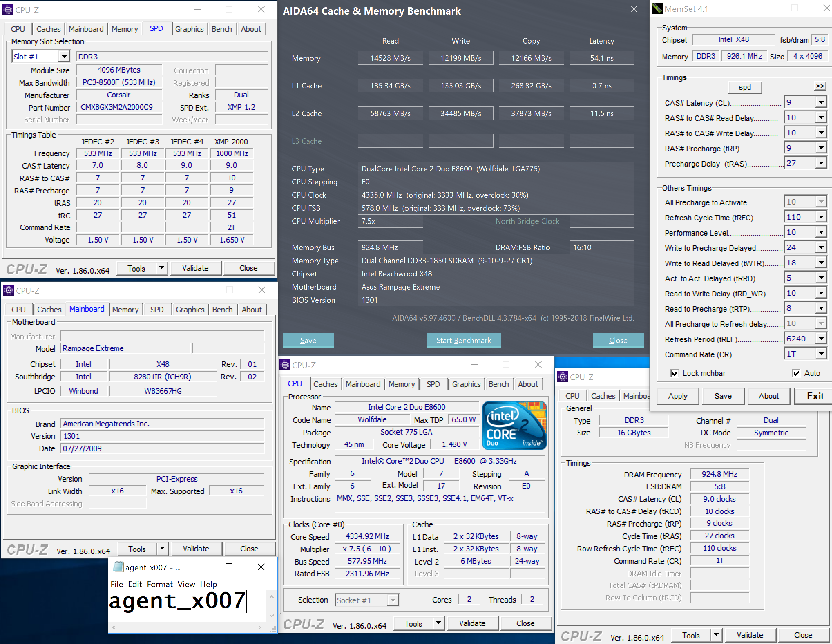Click the Memory Latency 54.1 ns result field
The width and height of the screenshot is (832, 644).
click(602, 58)
